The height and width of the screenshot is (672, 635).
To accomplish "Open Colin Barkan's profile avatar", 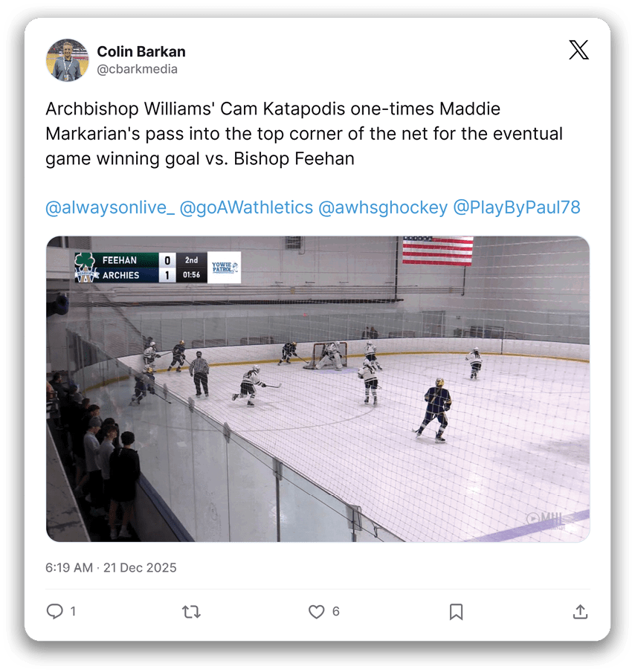I will click(67, 60).
